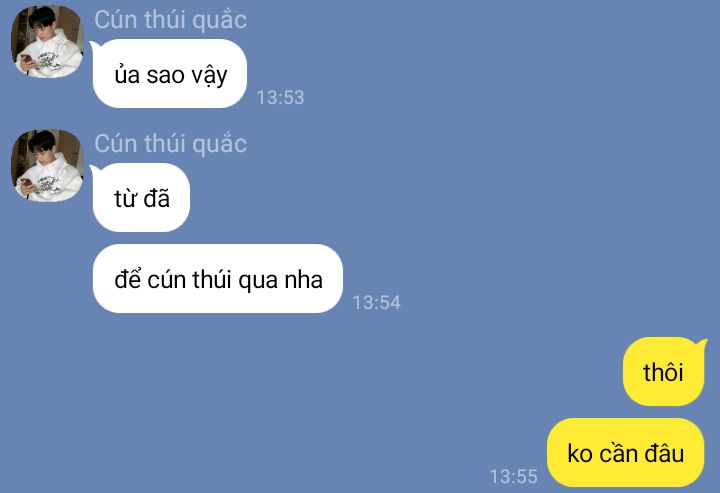Click the word 'quắc' in top sender name
This screenshot has width=720, height=493.
pyautogui.click(x=219, y=21)
